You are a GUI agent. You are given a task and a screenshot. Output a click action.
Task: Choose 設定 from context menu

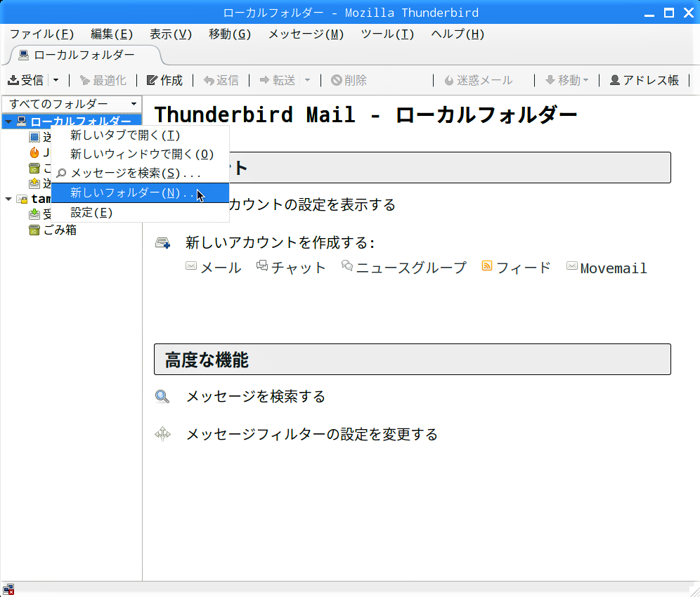click(x=140, y=212)
